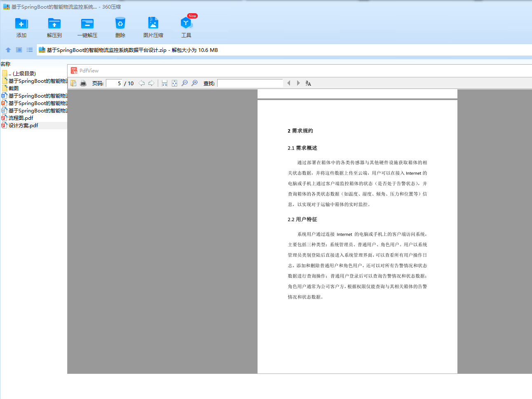Select the last Word 基于SpringBoot document
This screenshot has height=399, width=532.
34,111
